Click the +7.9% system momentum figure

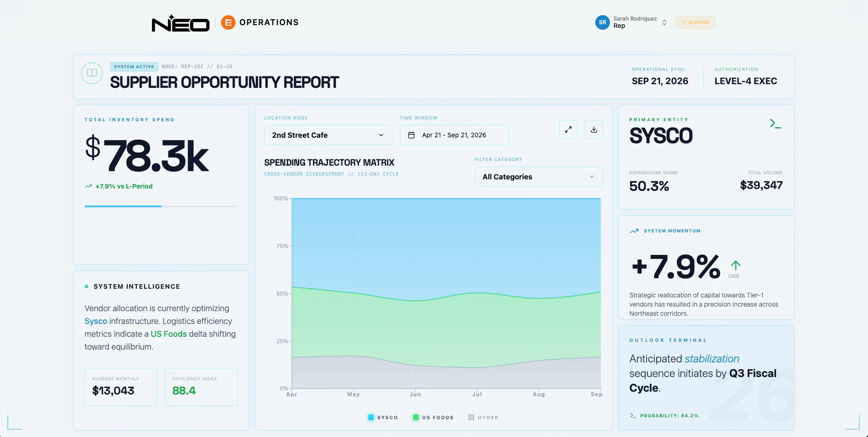676,267
